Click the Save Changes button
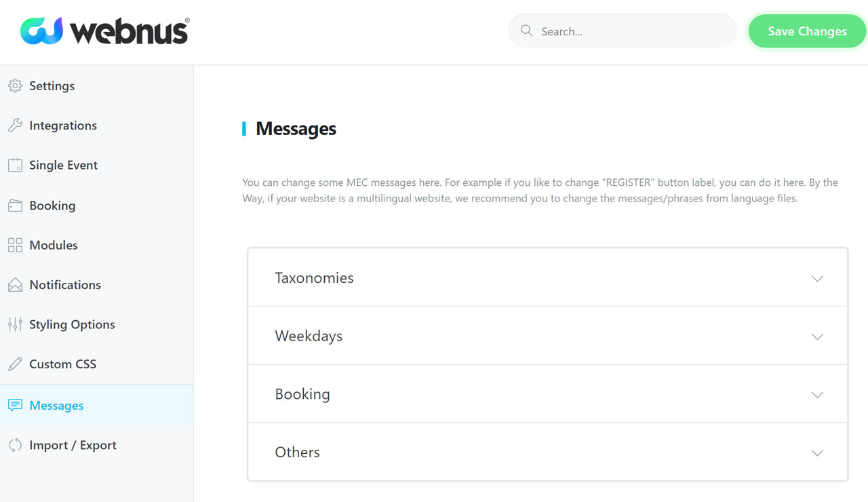The image size is (868, 502). click(807, 31)
